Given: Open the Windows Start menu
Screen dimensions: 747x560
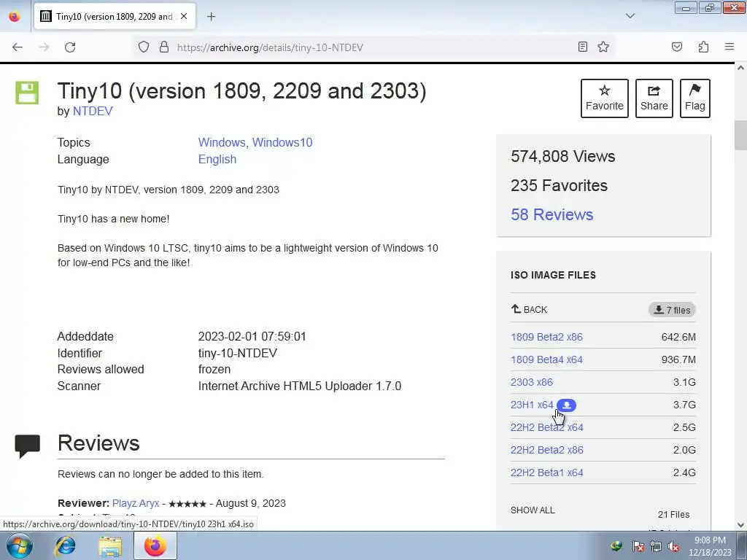Looking at the screenshot, I should click(19, 545).
